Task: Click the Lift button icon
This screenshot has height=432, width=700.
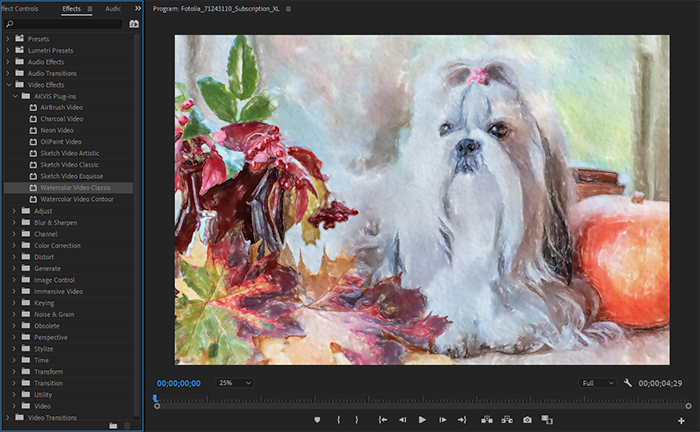Action: (x=485, y=420)
